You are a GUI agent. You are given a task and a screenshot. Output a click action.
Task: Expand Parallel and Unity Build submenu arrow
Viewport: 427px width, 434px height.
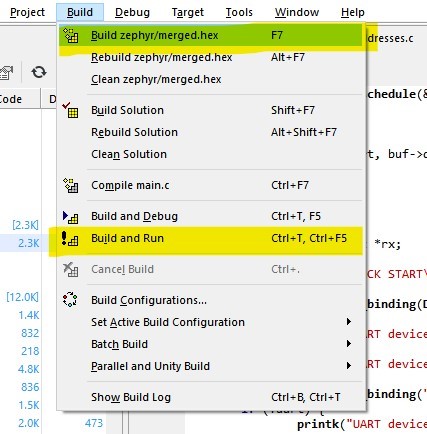(349, 366)
